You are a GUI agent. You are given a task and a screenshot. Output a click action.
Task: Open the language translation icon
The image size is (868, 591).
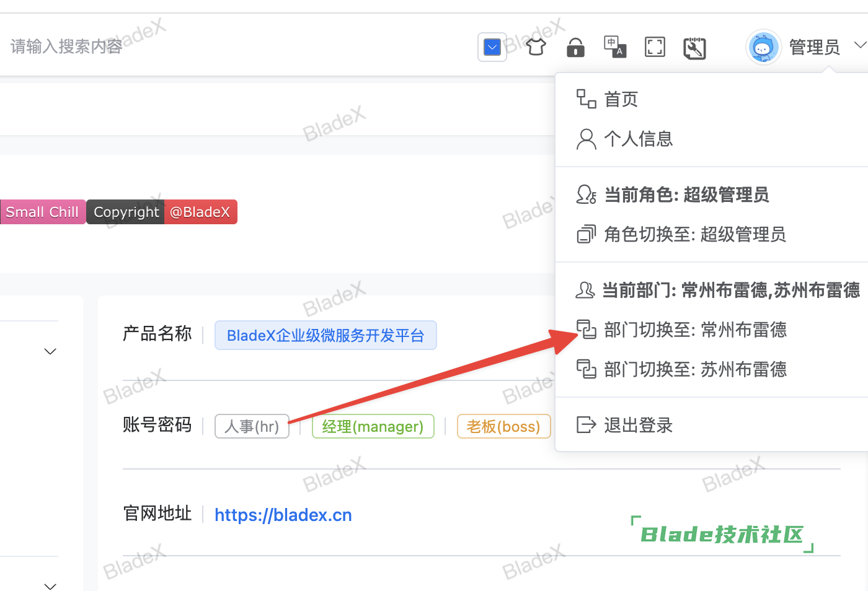615,47
